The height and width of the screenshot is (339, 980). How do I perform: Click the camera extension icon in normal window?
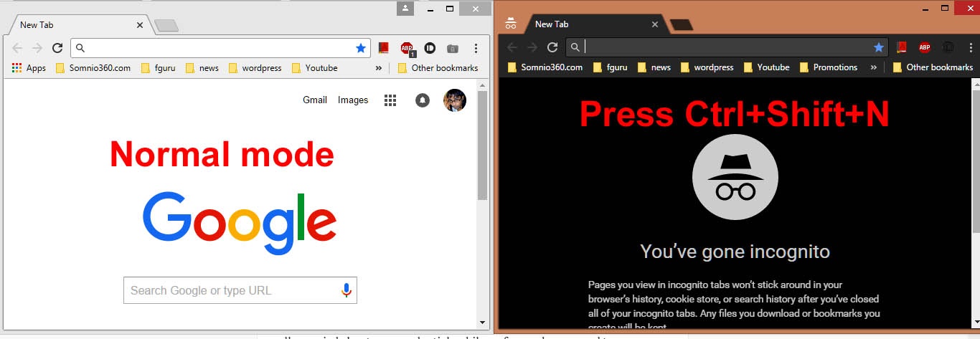click(x=452, y=49)
